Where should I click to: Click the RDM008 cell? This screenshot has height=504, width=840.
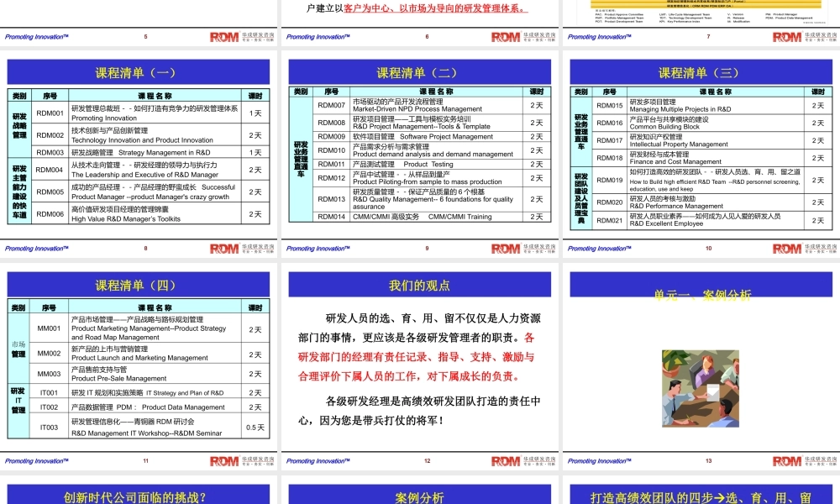(331, 123)
